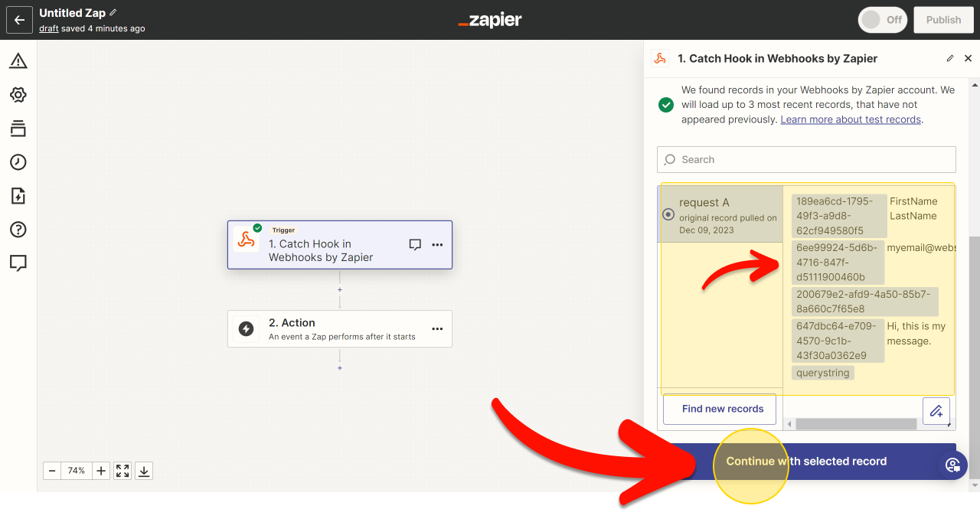Zoom out the canvas with minus button
Image resolution: width=980 pixels, height=532 pixels.
[x=52, y=471]
